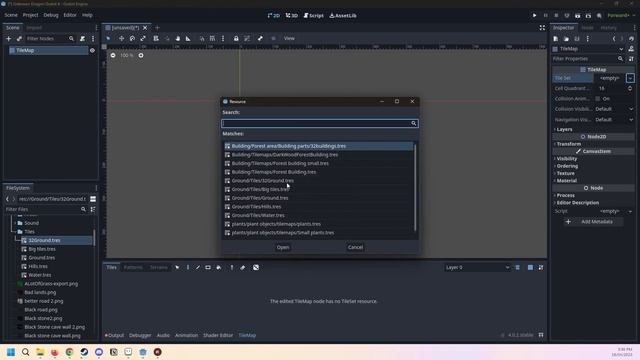Choose the Select Mode tool
This screenshot has height=360, width=640.
[x=108, y=38]
